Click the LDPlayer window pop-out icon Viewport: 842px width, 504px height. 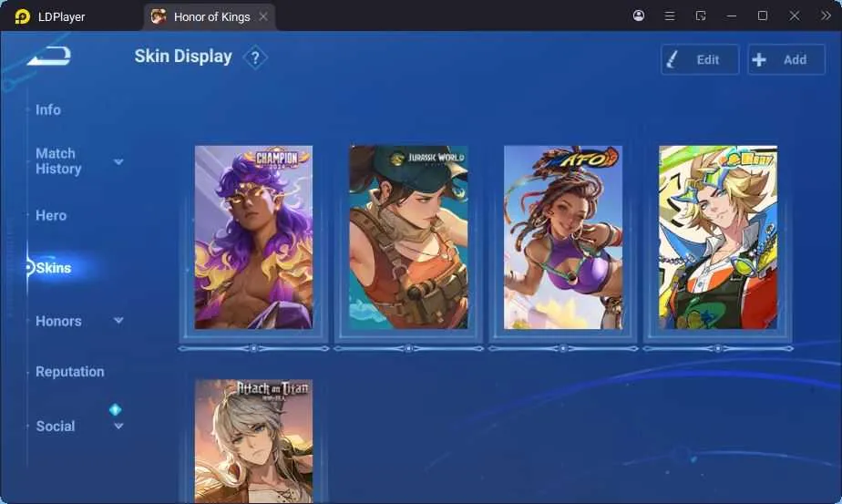pos(701,15)
